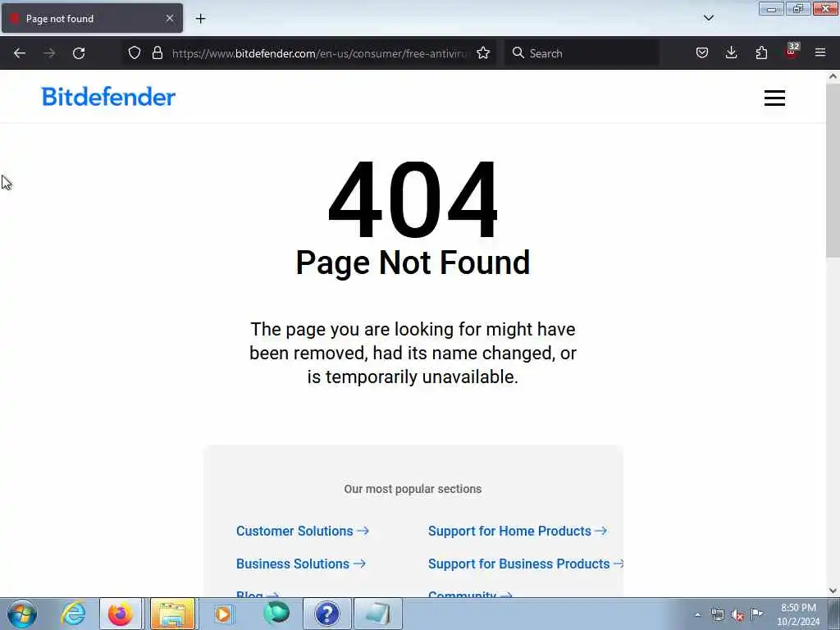Go back using the back arrow

[x=20, y=53]
